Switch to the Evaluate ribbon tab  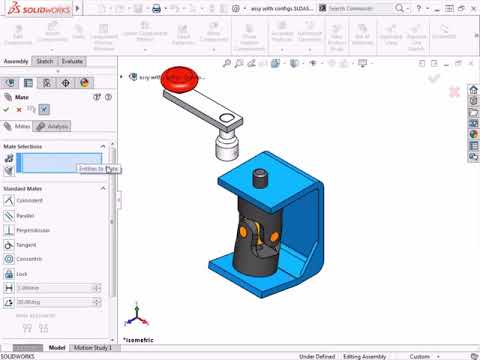(x=72, y=61)
